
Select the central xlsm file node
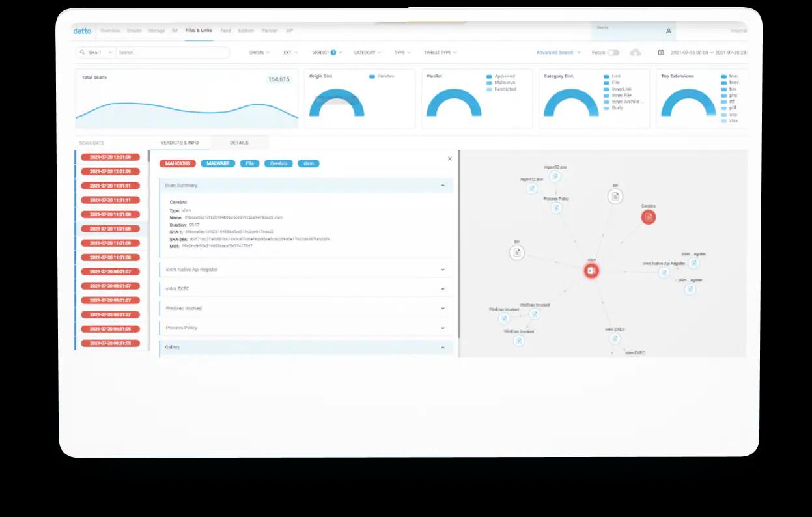coord(591,271)
